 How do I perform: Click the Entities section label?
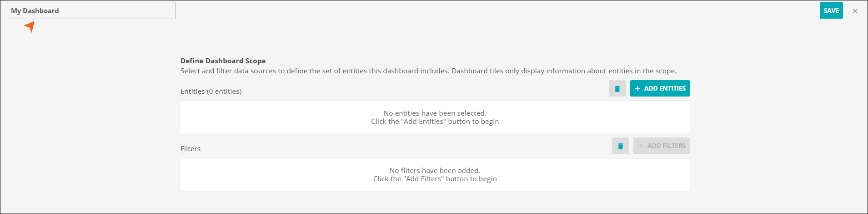193,92
